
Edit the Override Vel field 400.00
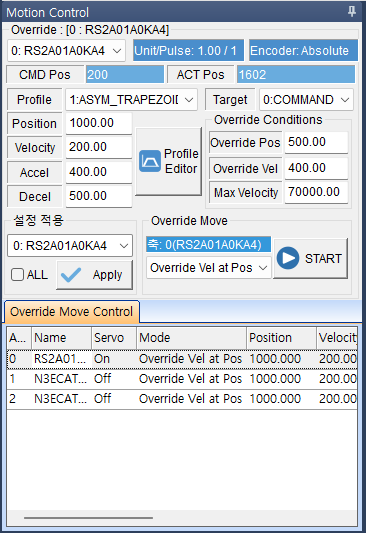(x=316, y=168)
